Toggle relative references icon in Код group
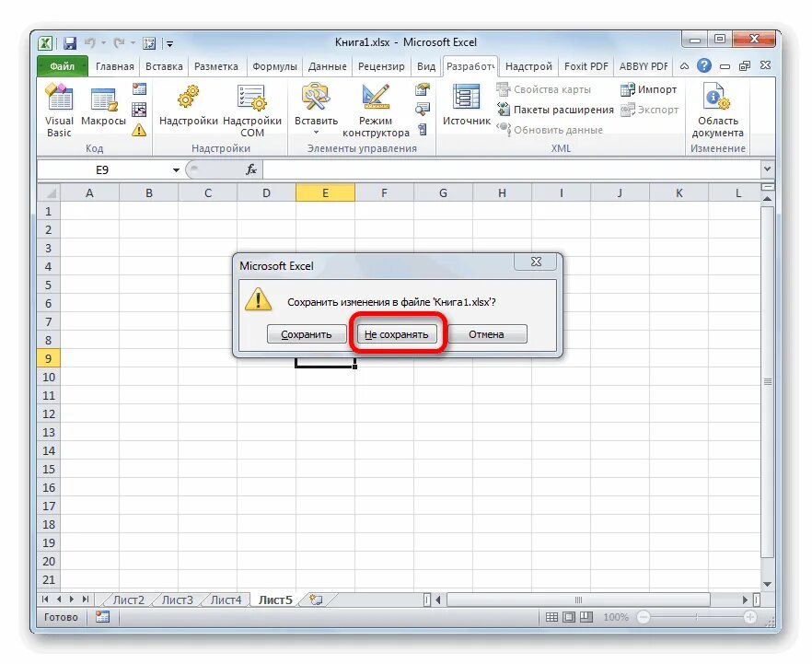The image size is (812, 664). 139,110
